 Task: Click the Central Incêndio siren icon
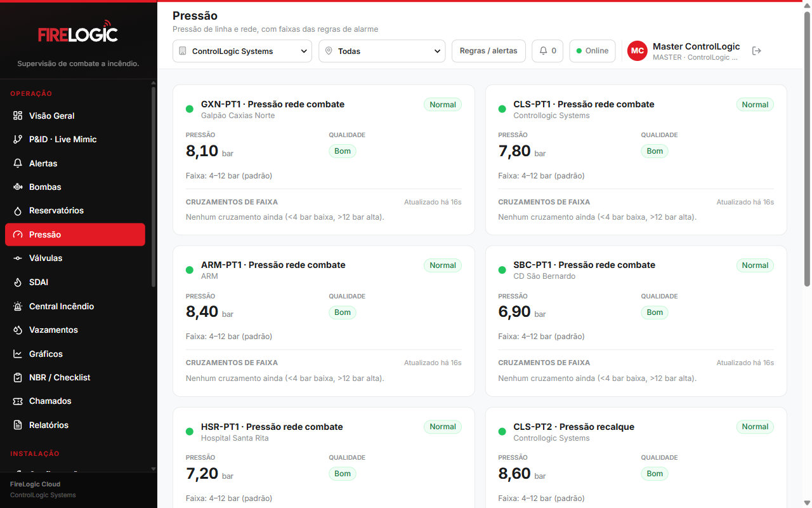[18, 306]
